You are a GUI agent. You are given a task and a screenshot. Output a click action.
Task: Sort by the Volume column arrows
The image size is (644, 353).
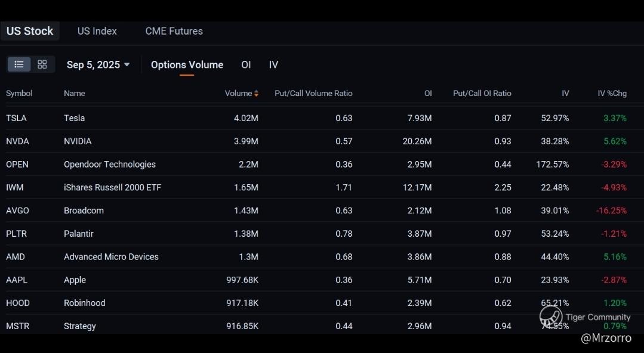[x=256, y=93]
